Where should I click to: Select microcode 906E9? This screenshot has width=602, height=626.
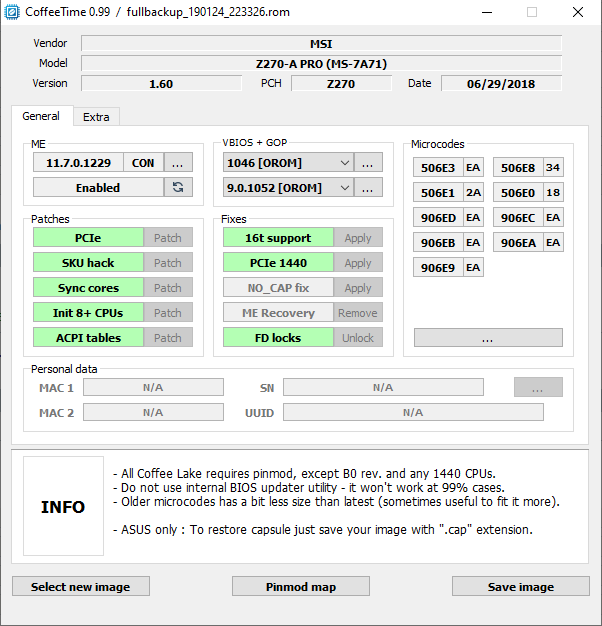[x=438, y=267]
